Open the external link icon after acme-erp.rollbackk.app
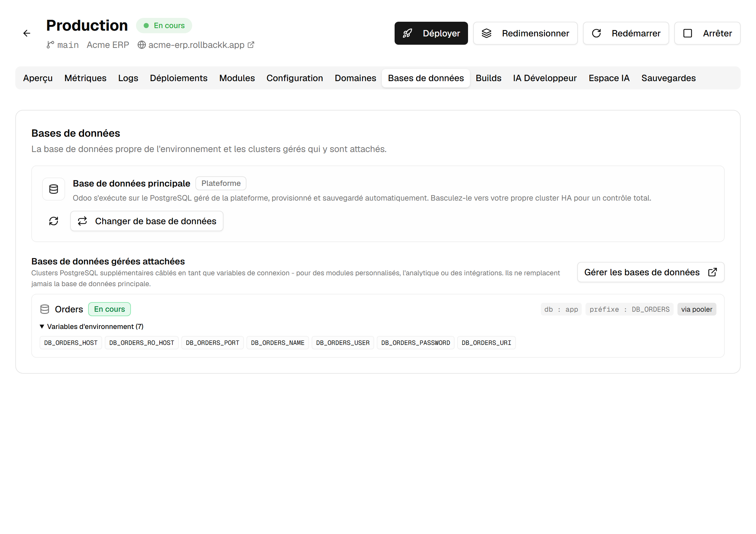The height and width of the screenshot is (534, 756). (x=251, y=45)
